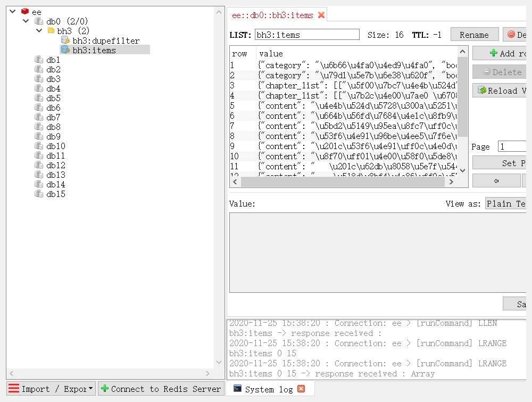Click inside the Value text area
This screenshot has height=402, width=532.
(x=378, y=252)
